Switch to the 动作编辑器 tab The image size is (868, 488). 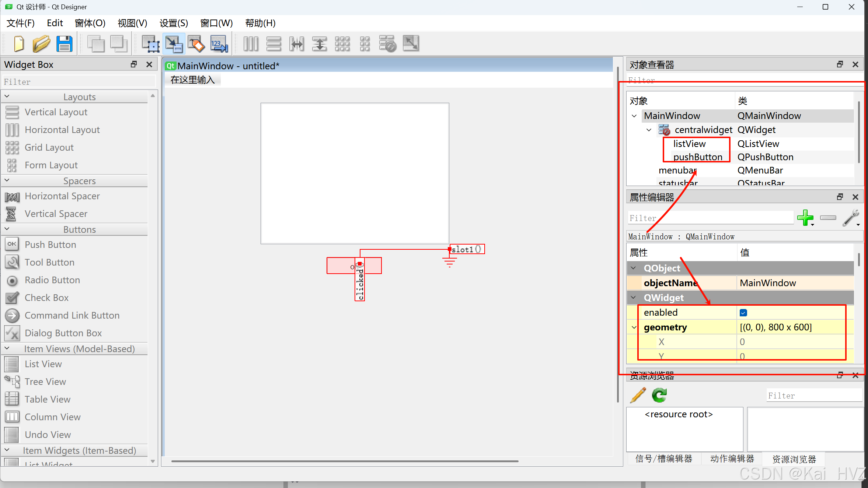coord(732,459)
